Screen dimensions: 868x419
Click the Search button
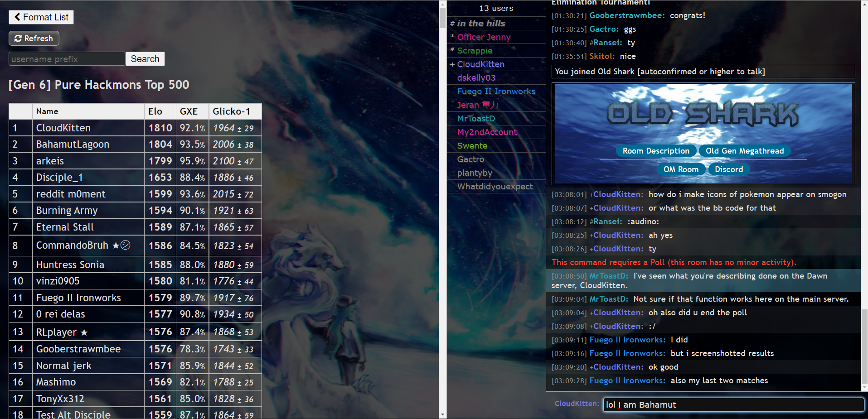pos(145,59)
